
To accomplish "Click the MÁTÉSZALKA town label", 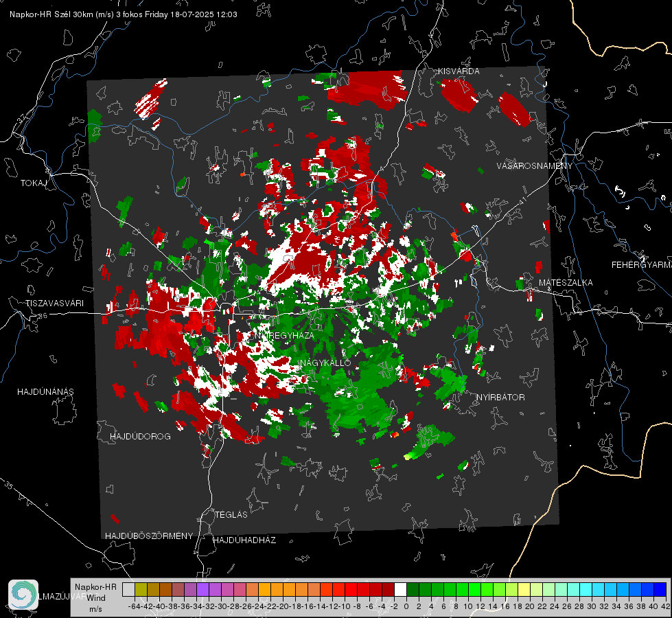I will click(566, 283).
